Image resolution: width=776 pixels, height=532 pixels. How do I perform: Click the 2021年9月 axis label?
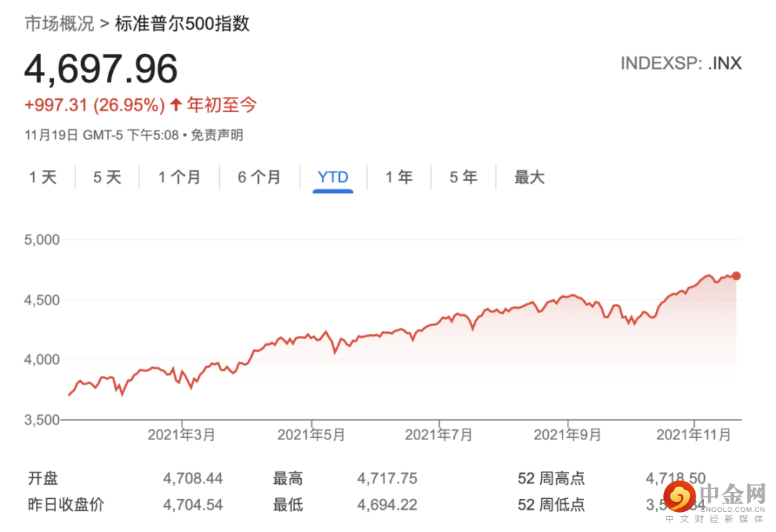point(567,434)
